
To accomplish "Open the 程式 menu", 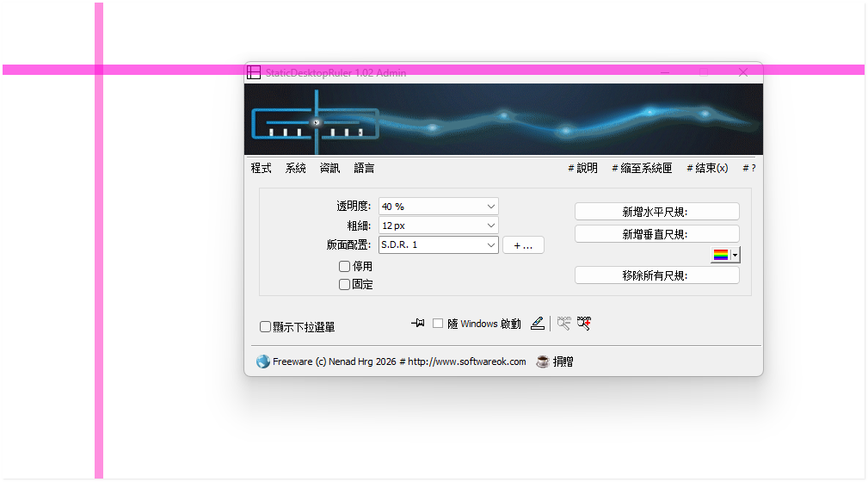I will 262,168.
